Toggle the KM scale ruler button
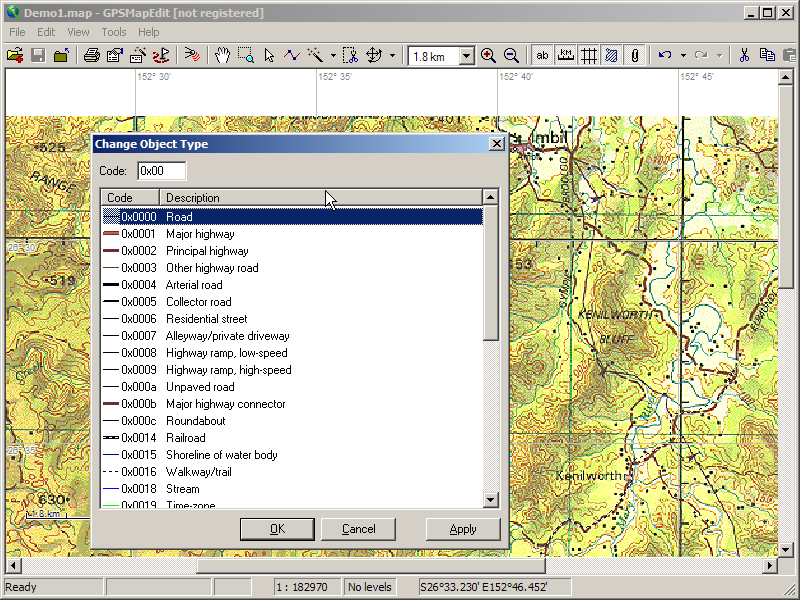800x600 pixels. pyautogui.click(x=566, y=56)
